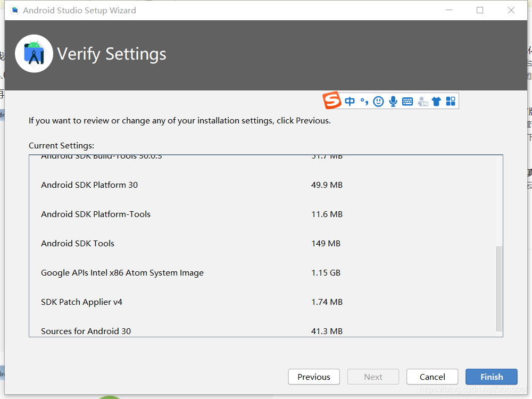
Task: Select the Android SDK Platform 30 row
Action: [x=263, y=185]
